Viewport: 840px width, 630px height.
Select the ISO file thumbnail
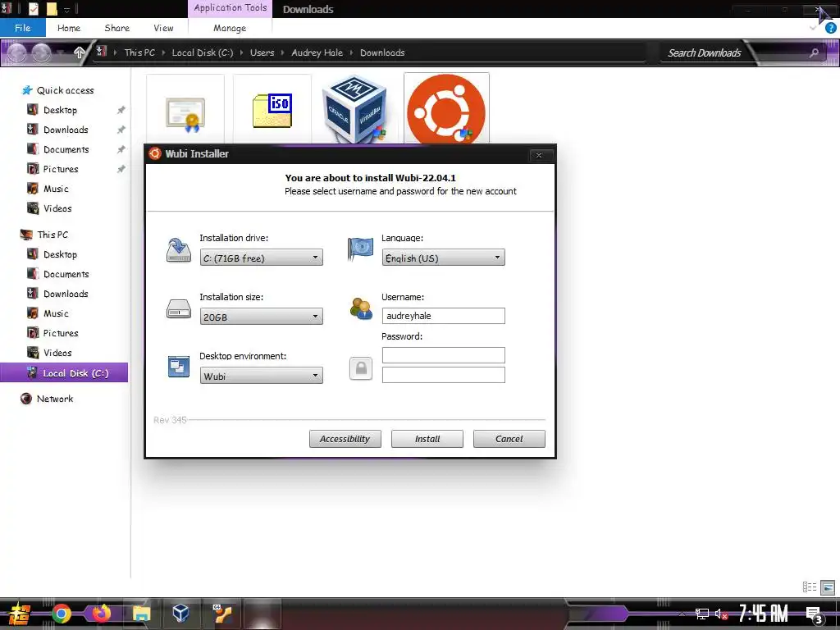click(272, 111)
